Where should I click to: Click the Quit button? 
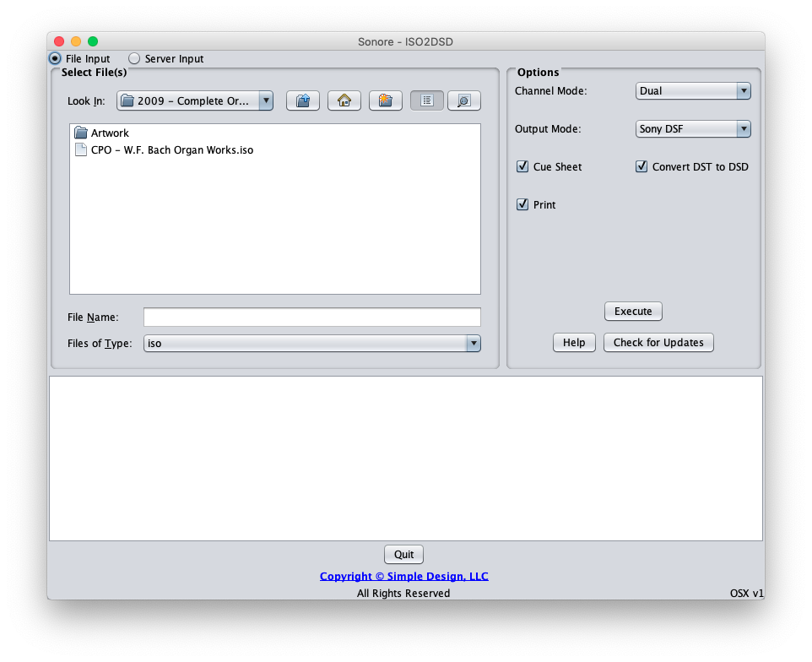click(404, 554)
